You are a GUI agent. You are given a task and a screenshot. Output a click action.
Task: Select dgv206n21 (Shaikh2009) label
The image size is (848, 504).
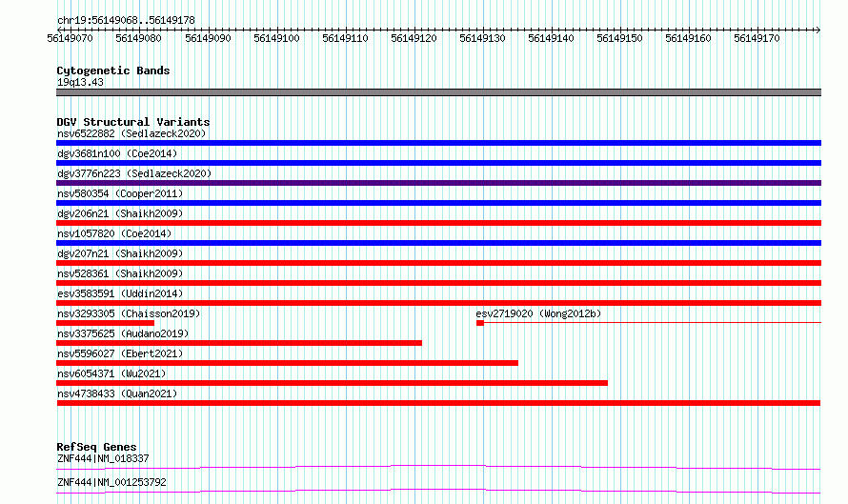(120, 213)
